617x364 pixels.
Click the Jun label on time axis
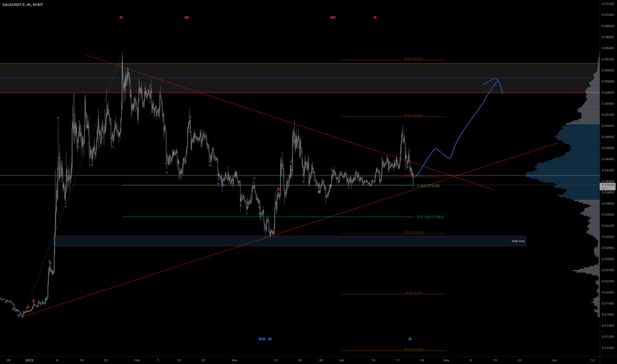554,360
